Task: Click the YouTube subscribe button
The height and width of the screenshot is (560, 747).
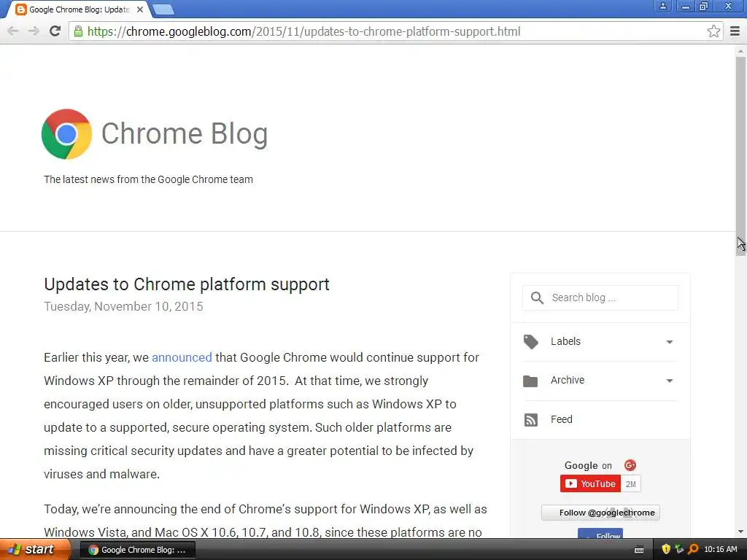Action: pyautogui.click(x=590, y=484)
